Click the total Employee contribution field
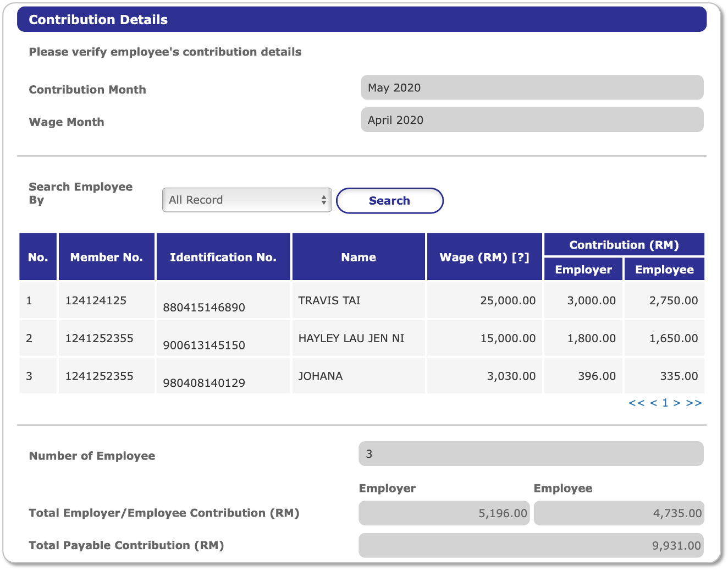This screenshot has height=570, width=728. click(x=619, y=513)
